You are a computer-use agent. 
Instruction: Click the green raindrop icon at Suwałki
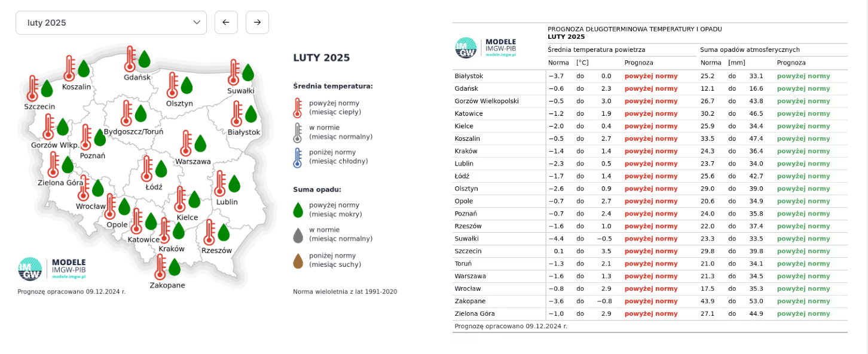point(248,73)
